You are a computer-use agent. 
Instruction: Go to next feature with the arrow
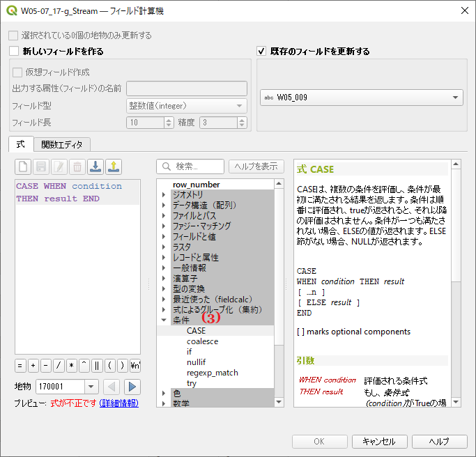tap(132, 387)
